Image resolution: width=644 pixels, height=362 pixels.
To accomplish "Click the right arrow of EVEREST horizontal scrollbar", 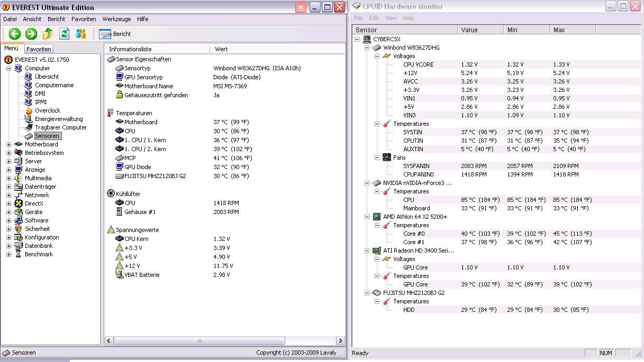I will 340,341.
